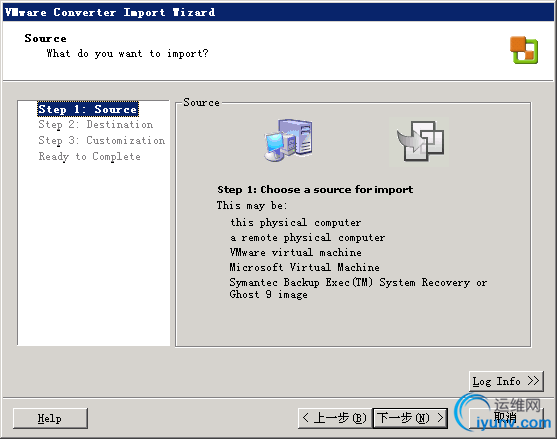
Task: Click the 'This may be:' label
Action: point(252,205)
